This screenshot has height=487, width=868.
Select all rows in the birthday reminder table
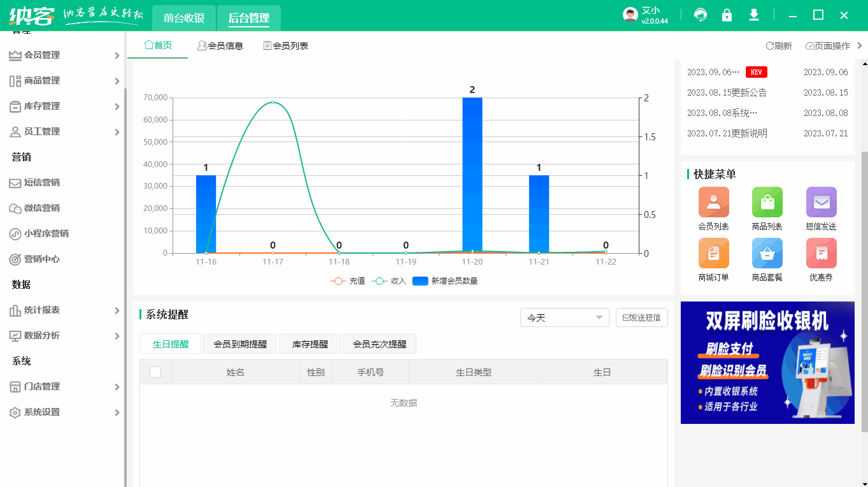point(155,372)
